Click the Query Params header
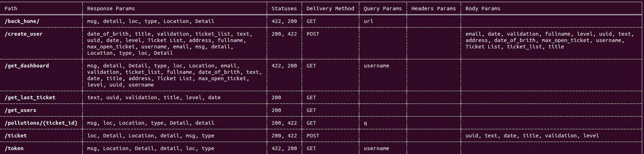This screenshot has width=644, height=154. [x=383, y=8]
